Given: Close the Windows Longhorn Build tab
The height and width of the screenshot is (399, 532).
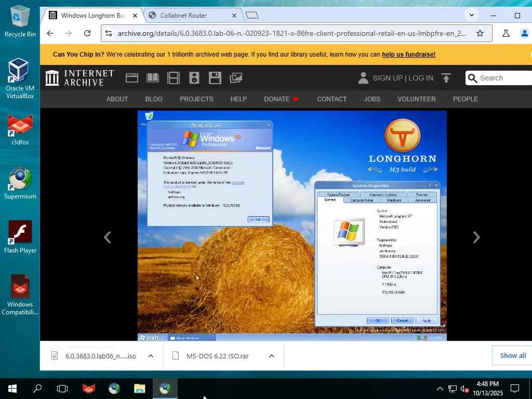Looking at the screenshot, I should (135, 16).
